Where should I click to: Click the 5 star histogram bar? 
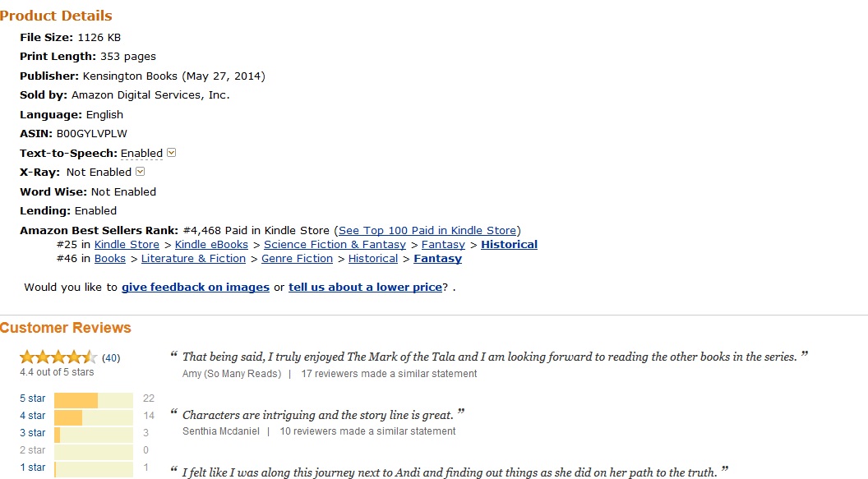[93, 399]
